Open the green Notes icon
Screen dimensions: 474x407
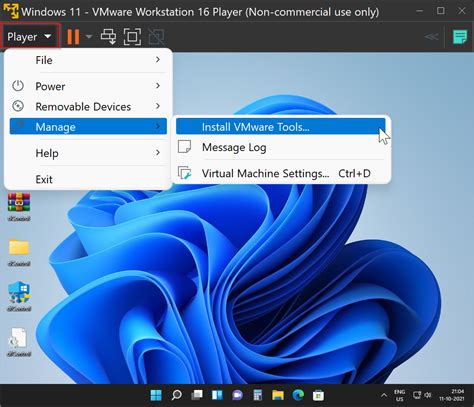460,36
